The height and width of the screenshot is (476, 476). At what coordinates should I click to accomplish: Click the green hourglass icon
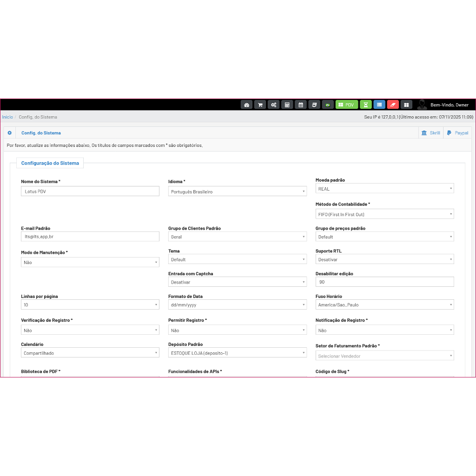pos(365,105)
